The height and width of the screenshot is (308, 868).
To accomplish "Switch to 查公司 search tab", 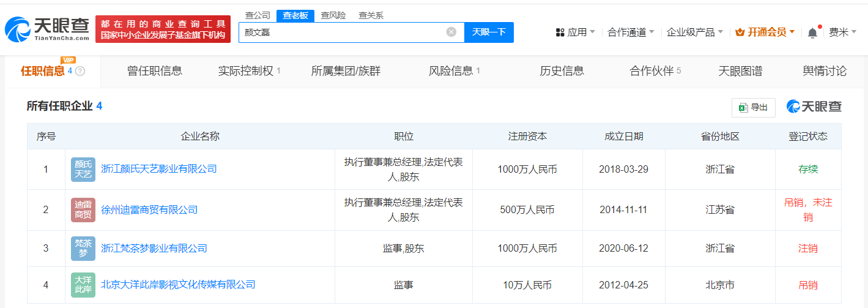I will 258,15.
